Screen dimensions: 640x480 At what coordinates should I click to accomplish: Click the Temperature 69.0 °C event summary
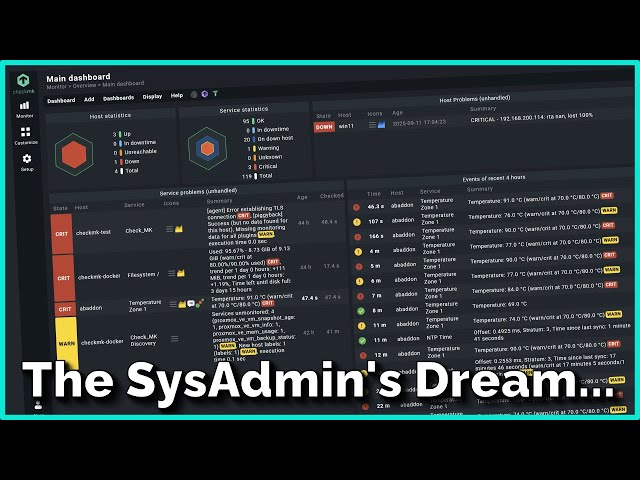(x=500, y=305)
